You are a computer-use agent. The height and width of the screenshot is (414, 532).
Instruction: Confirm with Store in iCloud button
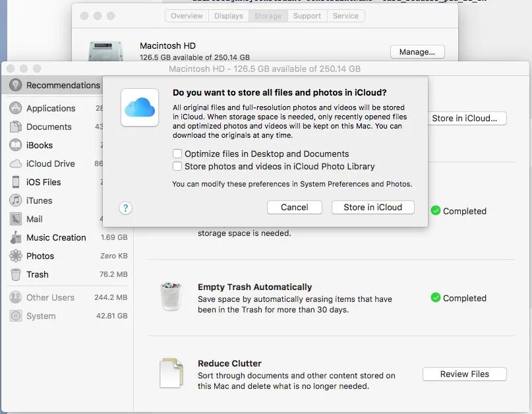point(372,208)
